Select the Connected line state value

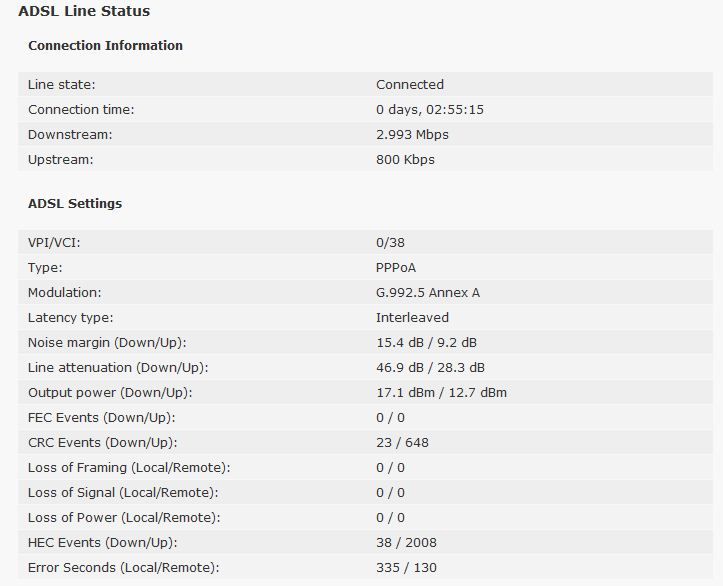click(410, 85)
